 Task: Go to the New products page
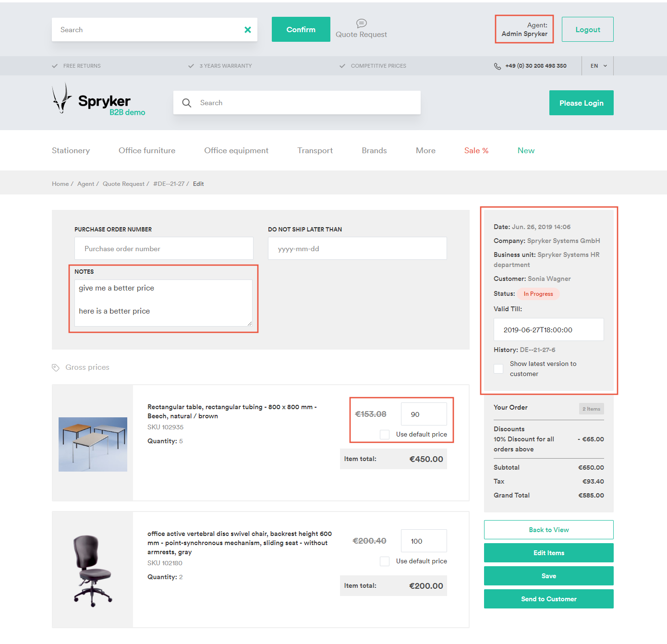pos(526,150)
